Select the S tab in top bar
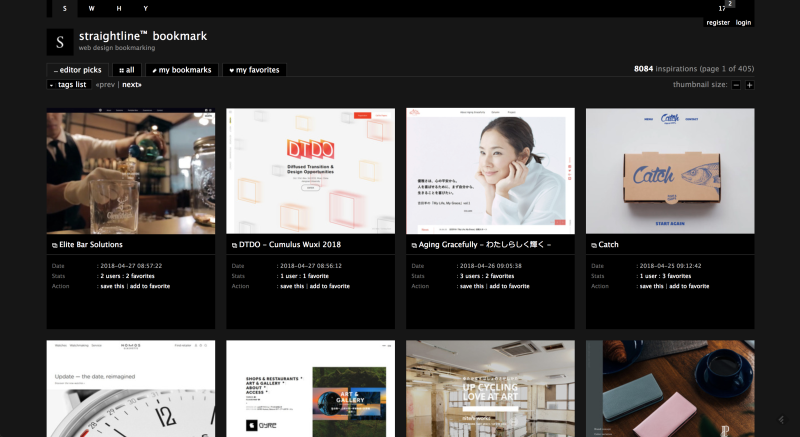The height and width of the screenshot is (437, 800). click(64, 9)
